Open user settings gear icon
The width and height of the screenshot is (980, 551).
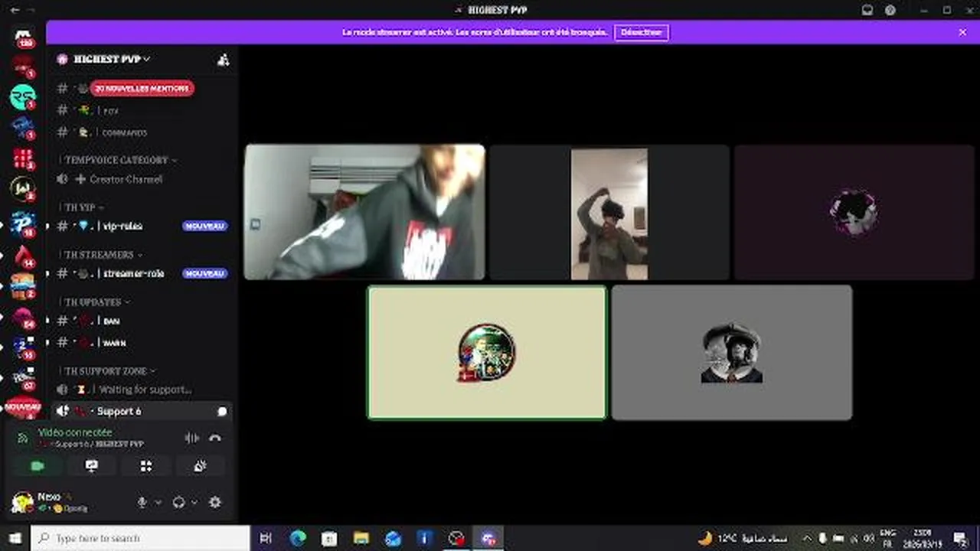(215, 502)
